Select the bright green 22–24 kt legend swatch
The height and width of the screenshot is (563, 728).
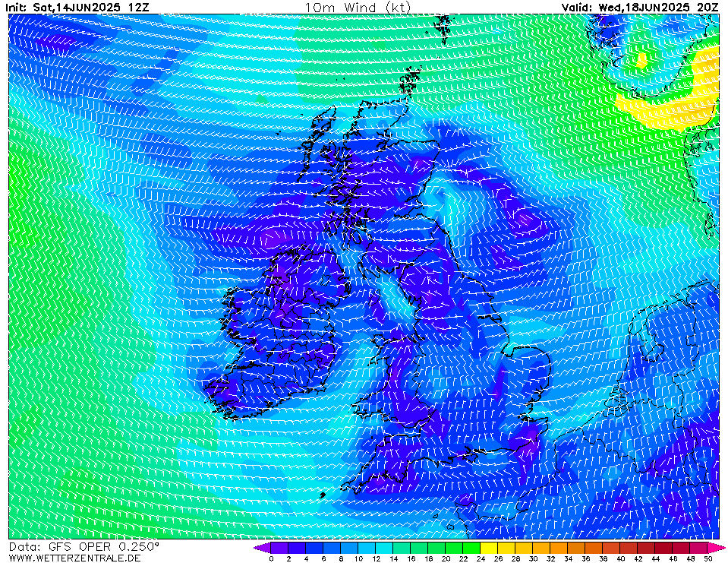[471, 548]
